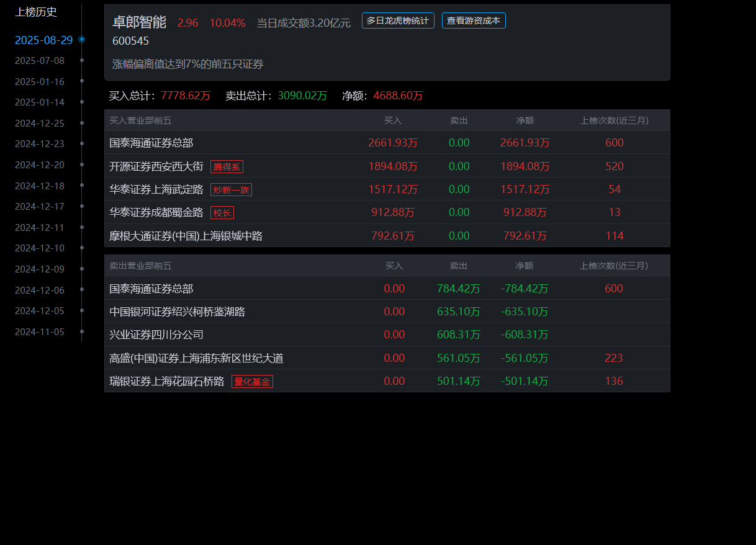Viewport: 756px width, 545px height.
Task: Click the 912.88万 buy amount cell
Action: (393, 212)
